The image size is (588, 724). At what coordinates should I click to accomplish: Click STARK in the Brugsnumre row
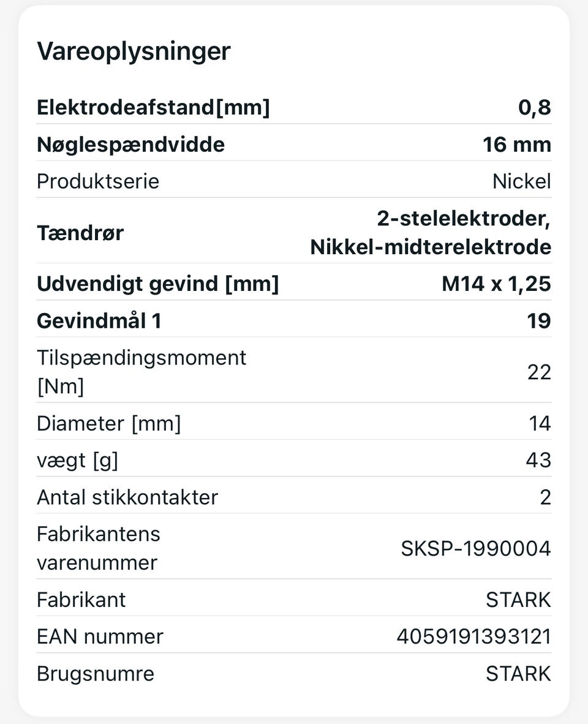point(518,674)
